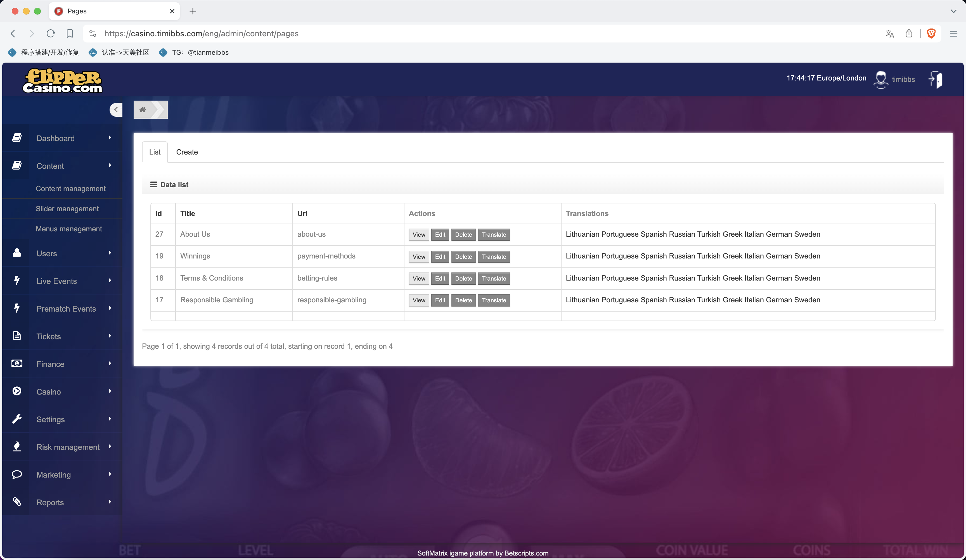Expand the Tickets menu

tap(110, 335)
